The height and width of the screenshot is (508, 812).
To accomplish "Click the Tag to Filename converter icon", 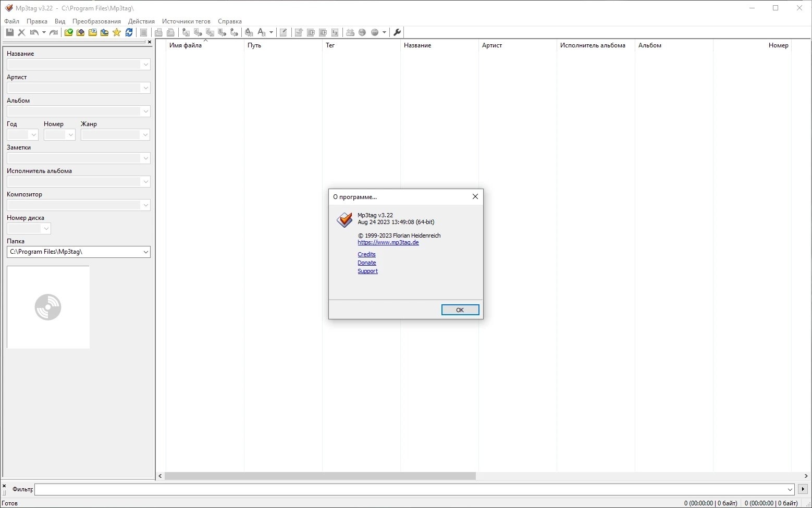I will (186, 32).
